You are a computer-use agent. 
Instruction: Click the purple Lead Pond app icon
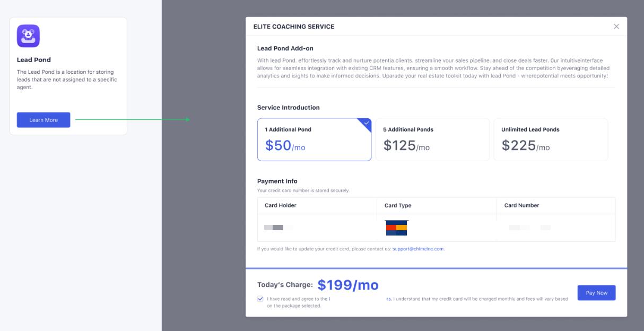pyautogui.click(x=28, y=36)
